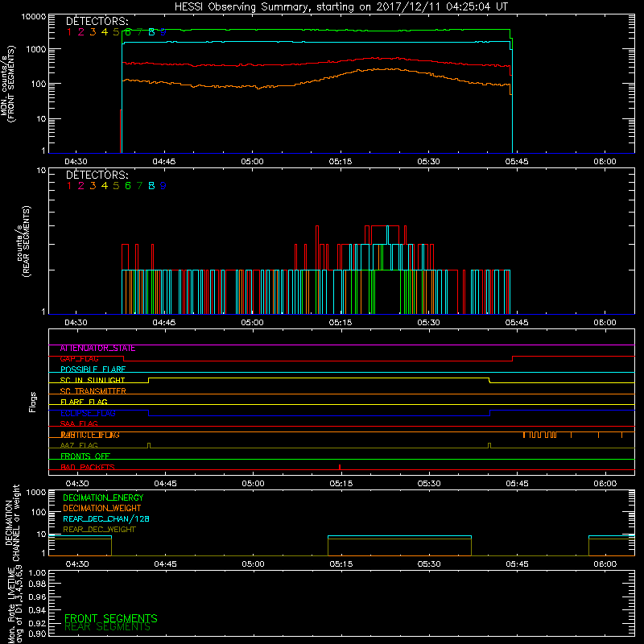Select the DECIMATION_WEIGHT legend entry

102,509
